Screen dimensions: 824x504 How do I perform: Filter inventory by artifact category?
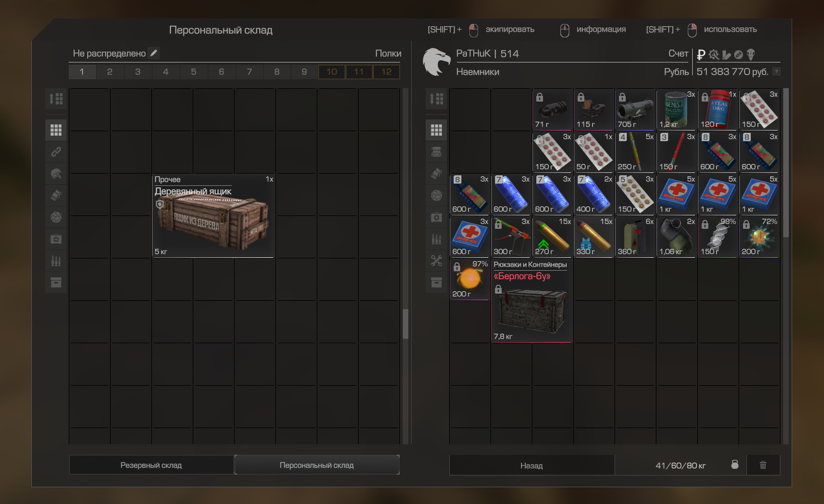tap(436, 195)
